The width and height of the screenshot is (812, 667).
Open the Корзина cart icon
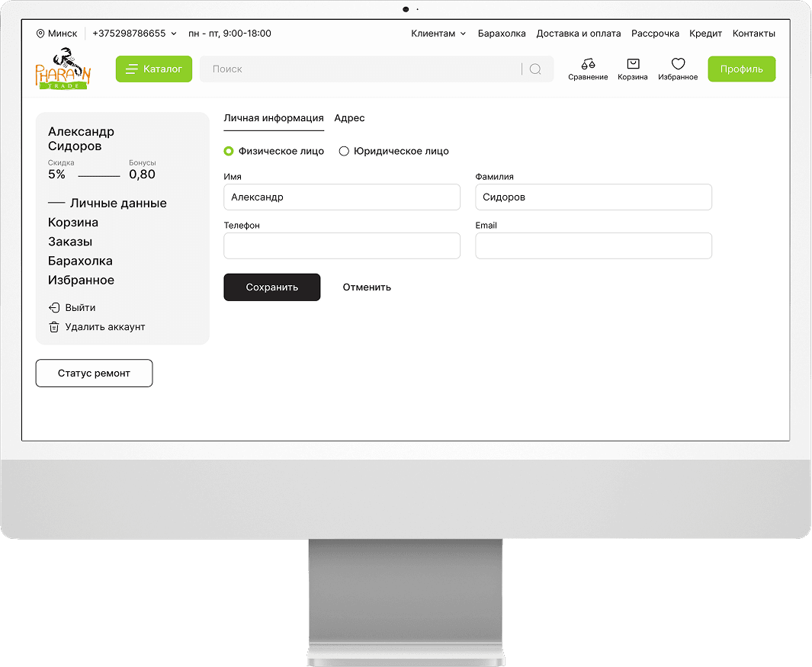(x=633, y=64)
